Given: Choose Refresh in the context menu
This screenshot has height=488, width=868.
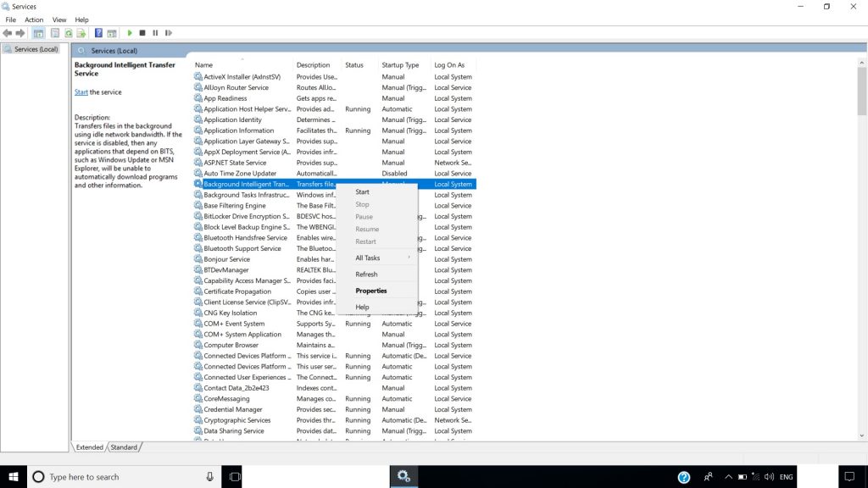Looking at the screenshot, I should click(x=377, y=274).
